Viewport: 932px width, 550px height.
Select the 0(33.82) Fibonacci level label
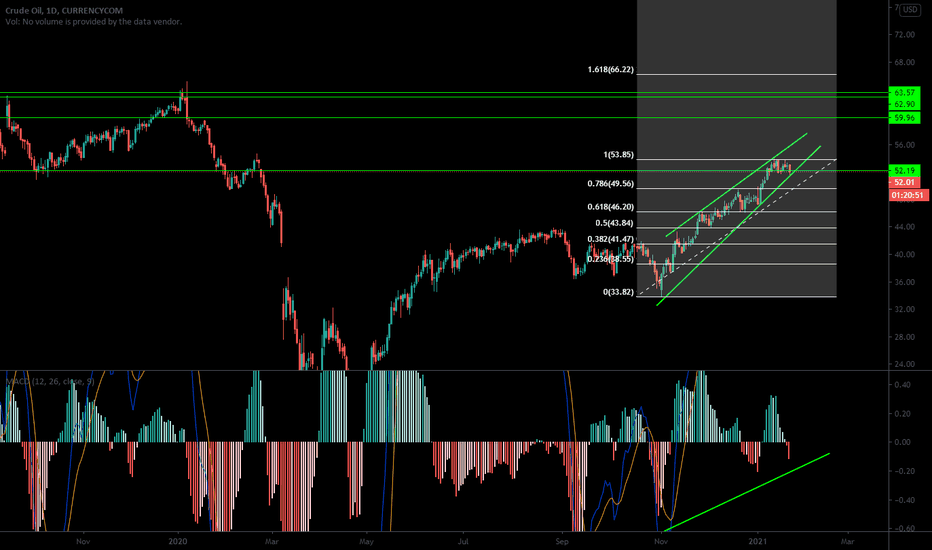(618, 292)
